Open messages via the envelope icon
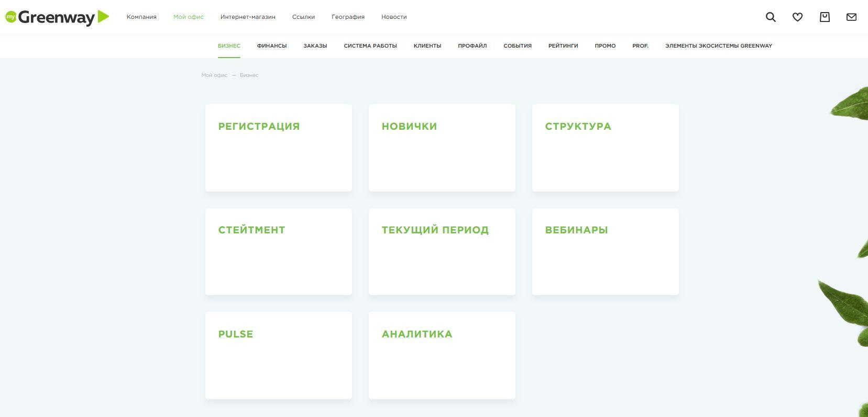 click(851, 17)
